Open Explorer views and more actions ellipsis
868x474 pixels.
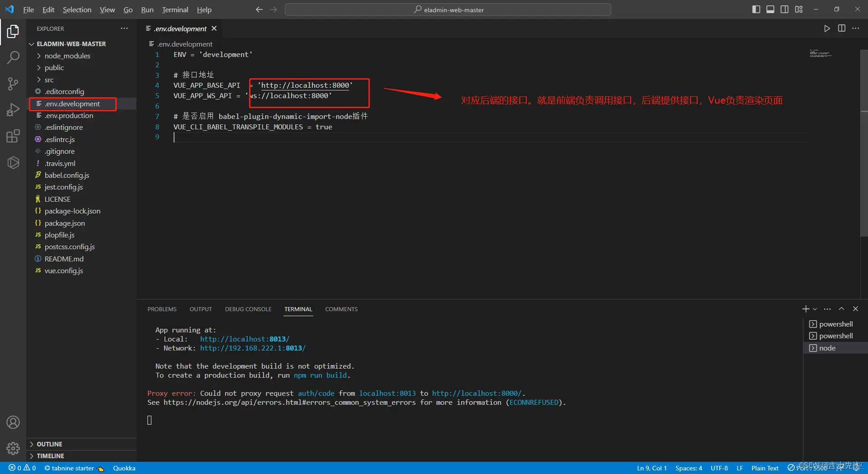tap(124, 28)
